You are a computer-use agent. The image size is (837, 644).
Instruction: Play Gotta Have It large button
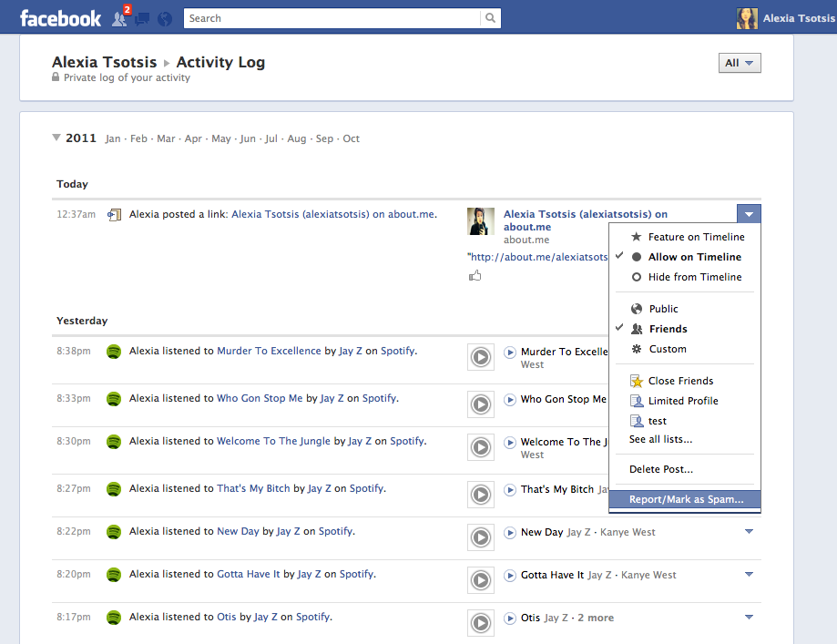point(481,580)
